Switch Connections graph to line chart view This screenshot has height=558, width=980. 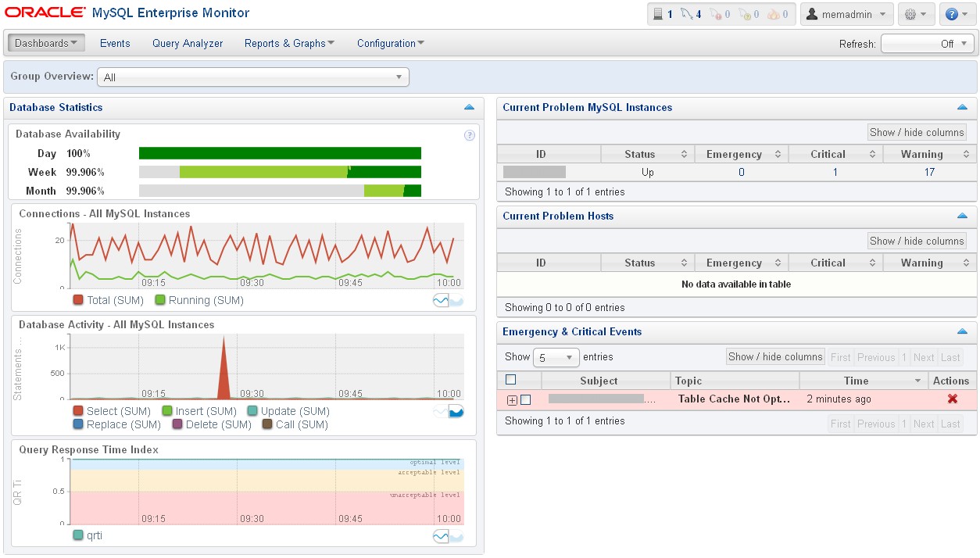[441, 301]
